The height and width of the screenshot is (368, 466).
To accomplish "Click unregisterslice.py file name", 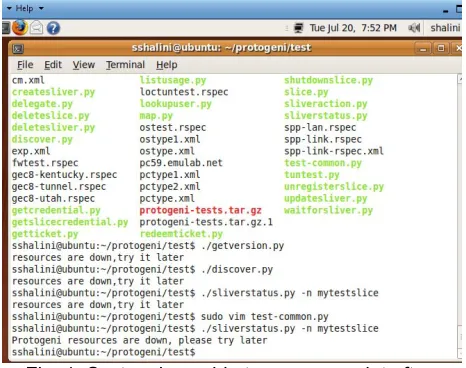I will pos(334,187).
